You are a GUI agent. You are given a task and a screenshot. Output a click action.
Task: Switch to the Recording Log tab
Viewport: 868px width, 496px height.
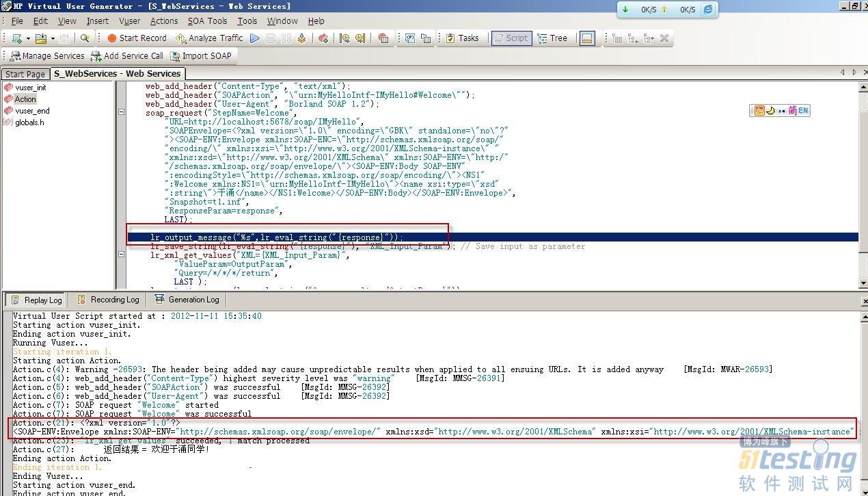tap(108, 300)
